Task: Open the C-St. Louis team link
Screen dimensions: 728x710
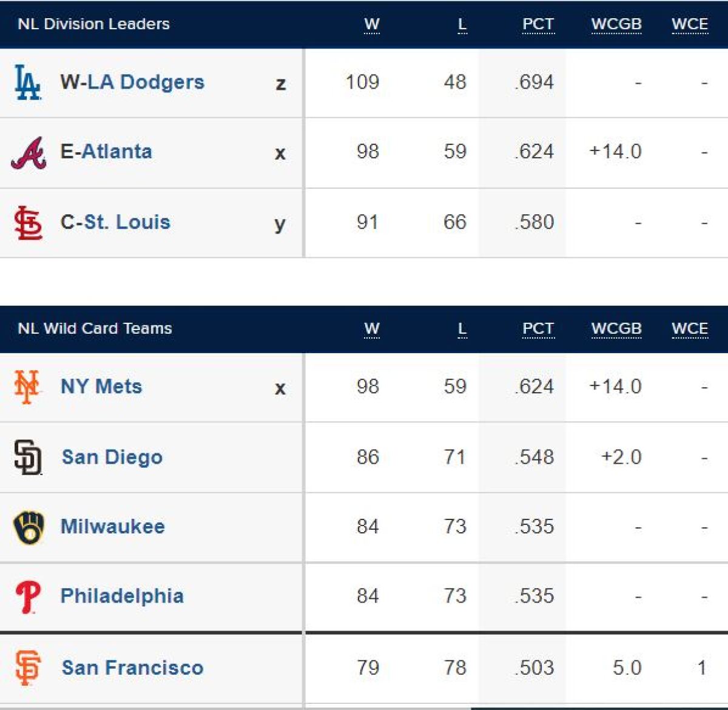Action: (115, 222)
